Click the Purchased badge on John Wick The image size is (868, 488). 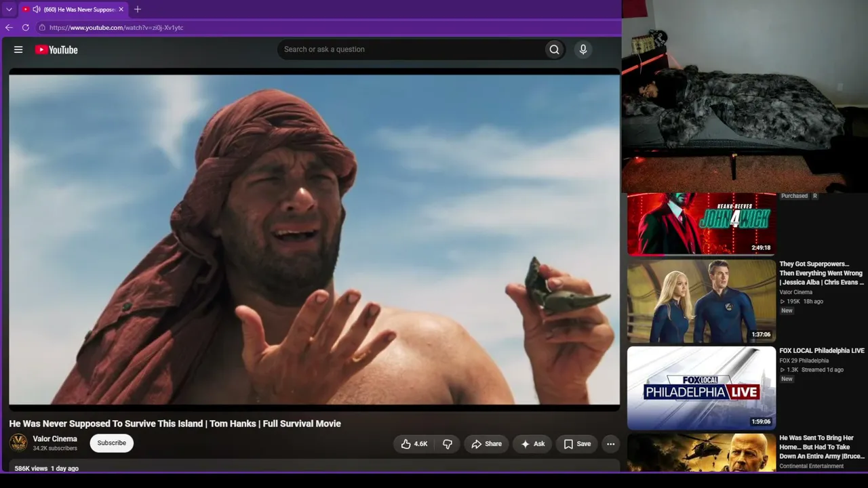(x=794, y=196)
